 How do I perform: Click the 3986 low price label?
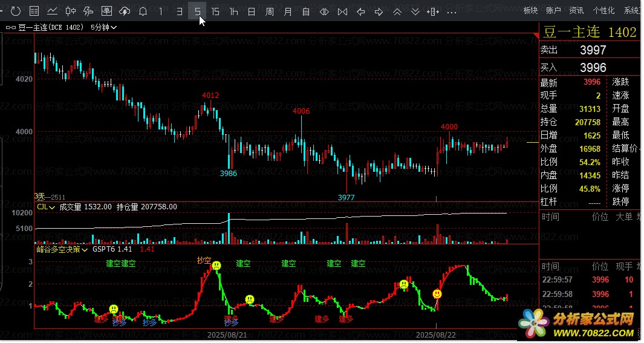(x=229, y=174)
